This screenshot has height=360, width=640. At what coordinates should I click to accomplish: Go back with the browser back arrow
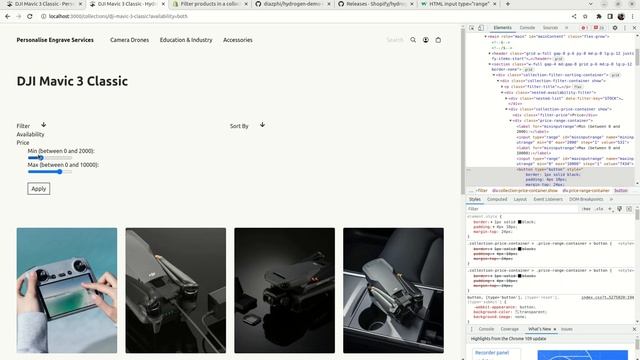[x=8, y=16]
